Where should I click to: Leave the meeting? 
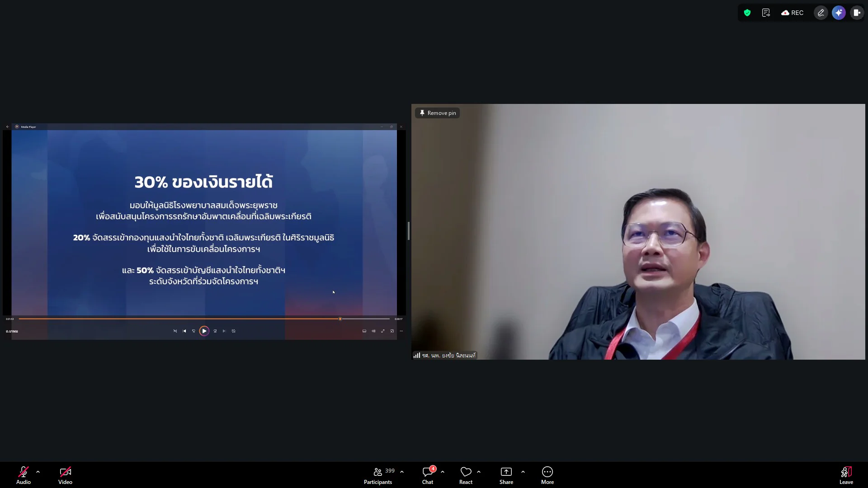pos(846,475)
